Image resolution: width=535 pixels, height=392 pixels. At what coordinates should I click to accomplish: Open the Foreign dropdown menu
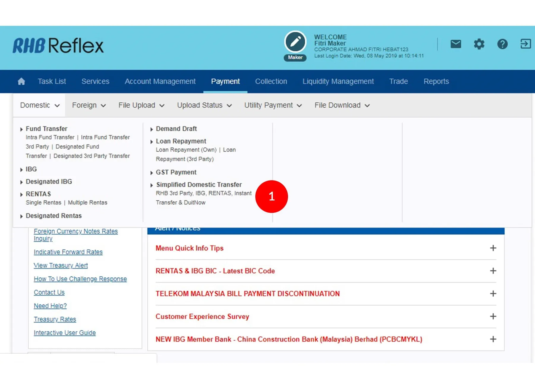pyautogui.click(x=89, y=105)
